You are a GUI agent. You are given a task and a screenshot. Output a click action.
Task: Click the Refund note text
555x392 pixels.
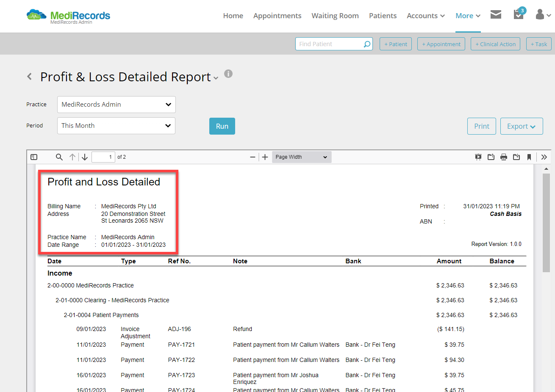(x=242, y=329)
